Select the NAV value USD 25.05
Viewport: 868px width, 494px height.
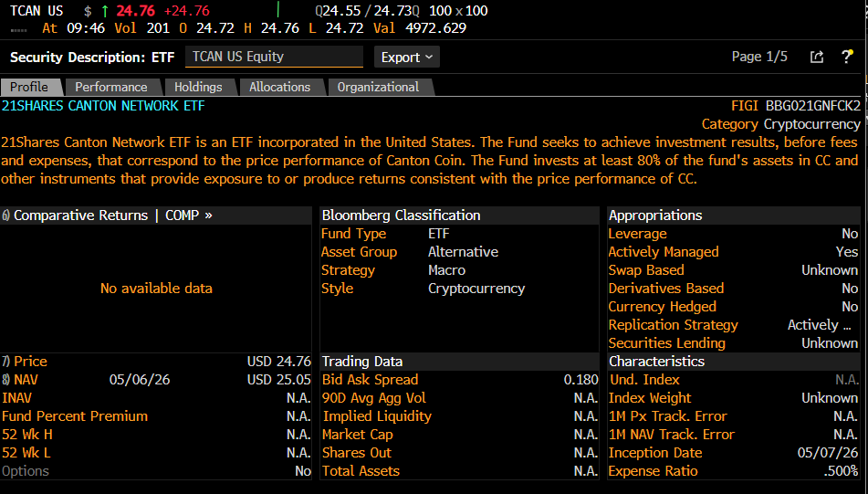point(279,379)
